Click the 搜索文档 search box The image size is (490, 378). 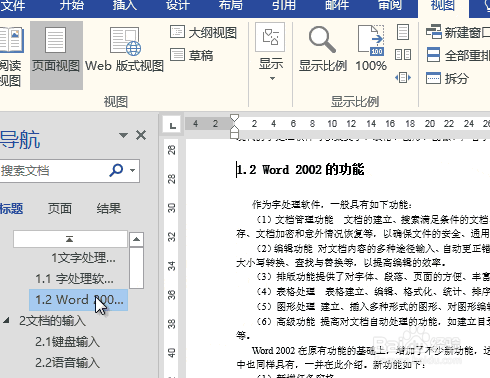53,171
